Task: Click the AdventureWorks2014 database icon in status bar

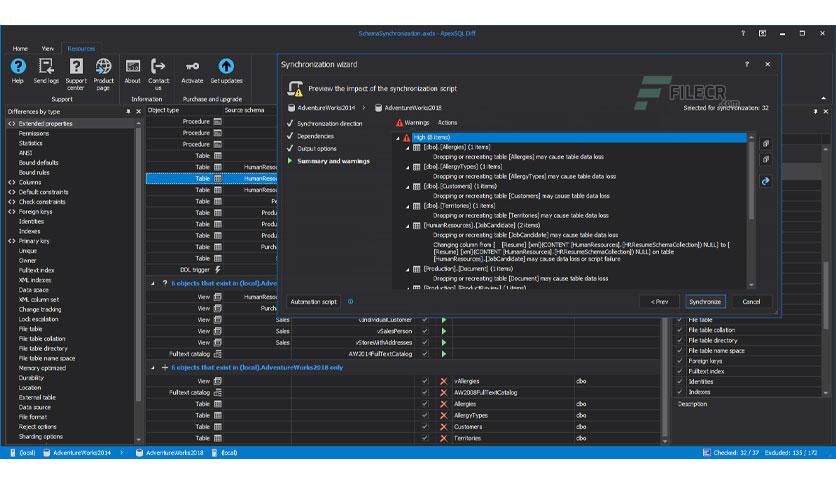Action: [47, 453]
